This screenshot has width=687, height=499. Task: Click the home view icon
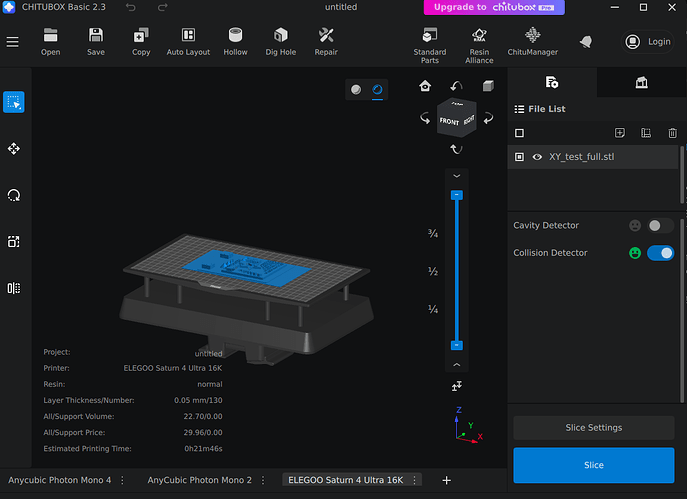[425, 87]
